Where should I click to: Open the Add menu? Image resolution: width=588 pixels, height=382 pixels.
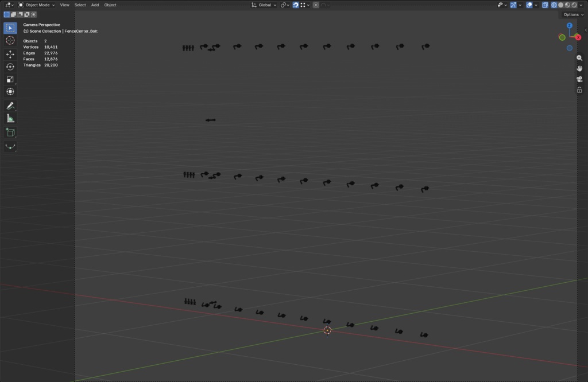[95, 5]
